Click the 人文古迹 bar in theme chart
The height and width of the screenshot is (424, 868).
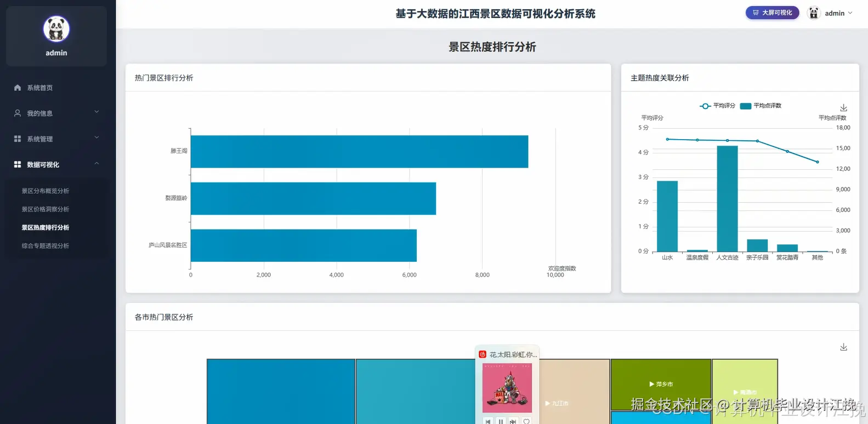coord(728,198)
